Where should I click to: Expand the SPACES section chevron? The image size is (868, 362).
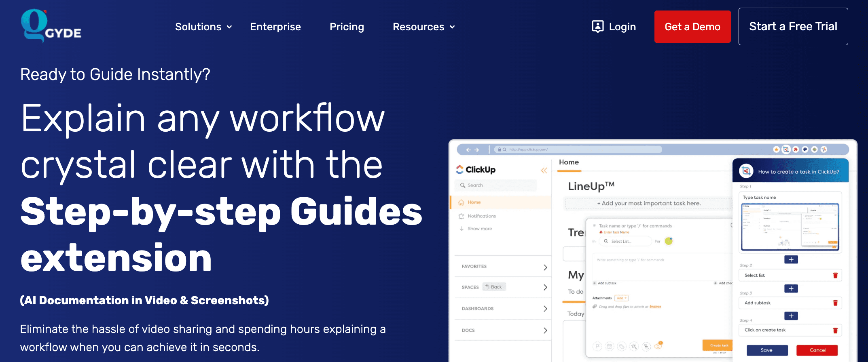pos(545,287)
